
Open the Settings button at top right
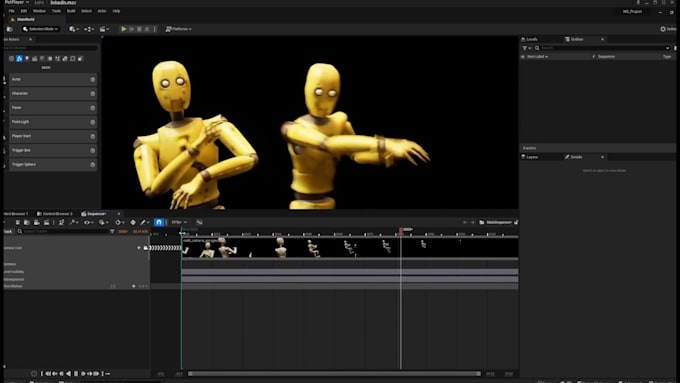pos(668,29)
